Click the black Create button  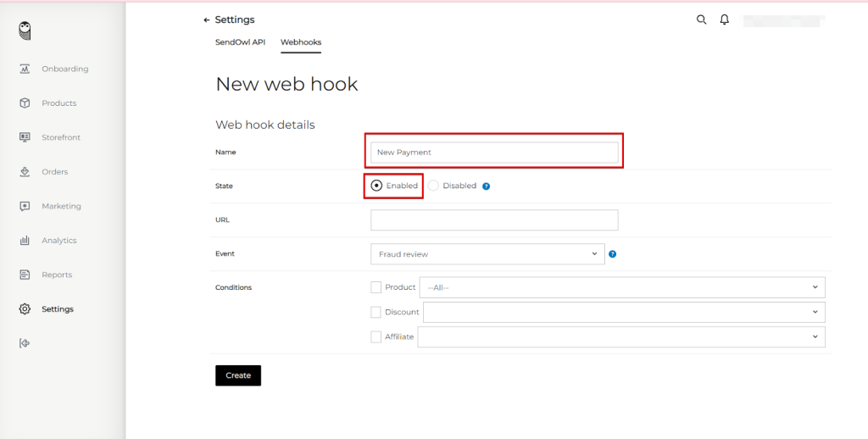click(x=238, y=375)
